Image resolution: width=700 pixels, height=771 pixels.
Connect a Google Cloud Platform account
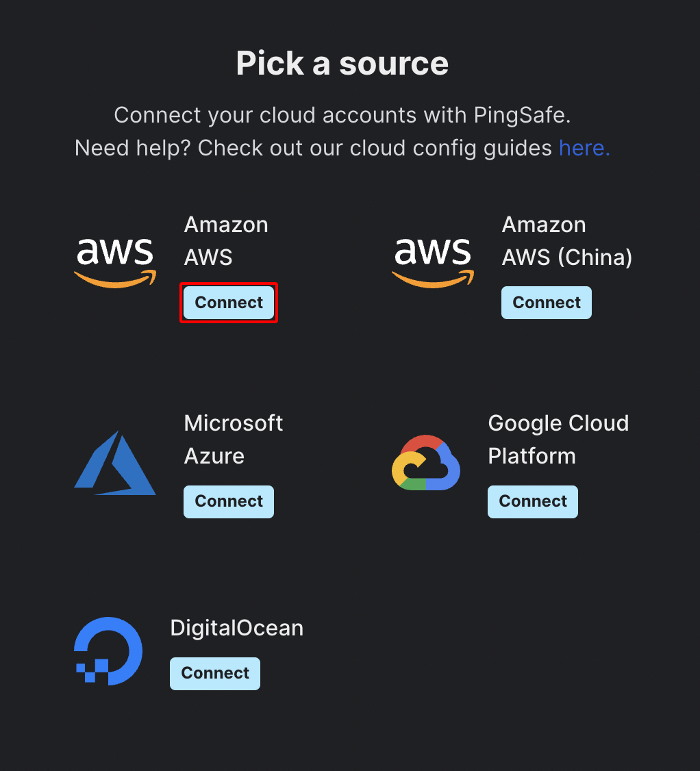click(x=533, y=501)
